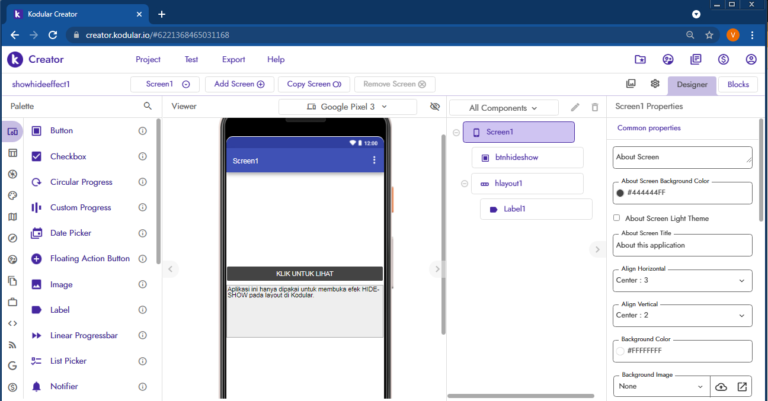Upload a background image via cloud icon
The height and width of the screenshot is (401, 768).
tap(722, 386)
